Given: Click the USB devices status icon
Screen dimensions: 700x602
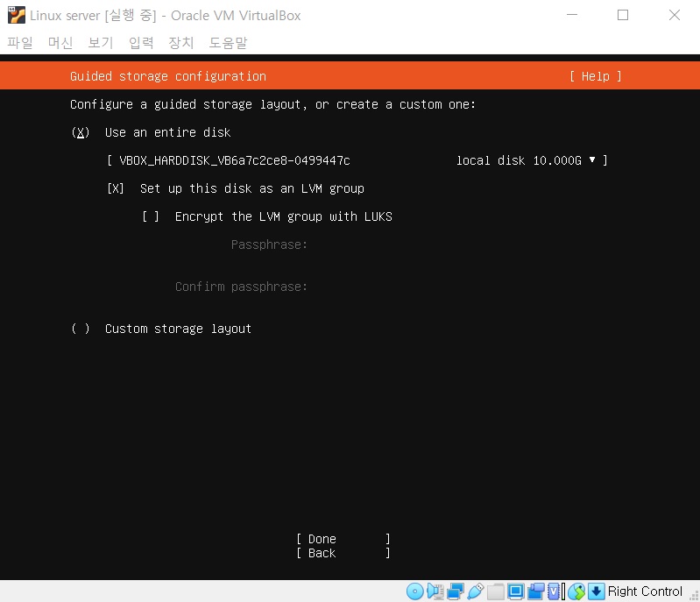Looking at the screenshot, I should (x=476, y=591).
